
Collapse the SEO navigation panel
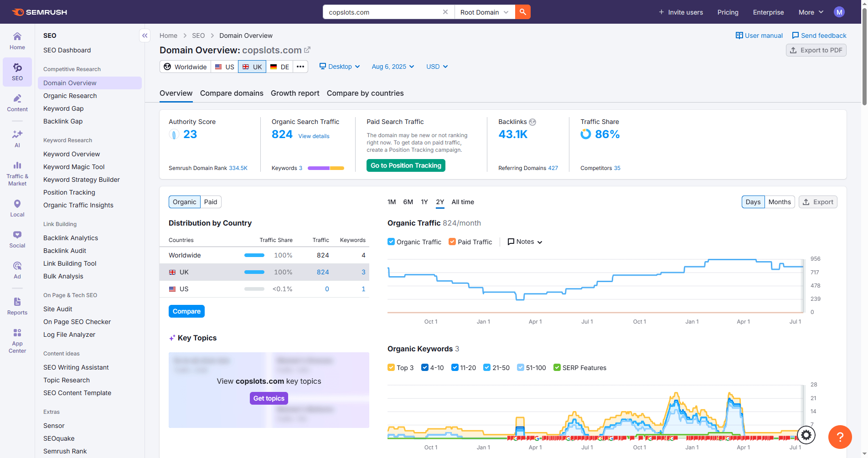pyautogui.click(x=145, y=36)
